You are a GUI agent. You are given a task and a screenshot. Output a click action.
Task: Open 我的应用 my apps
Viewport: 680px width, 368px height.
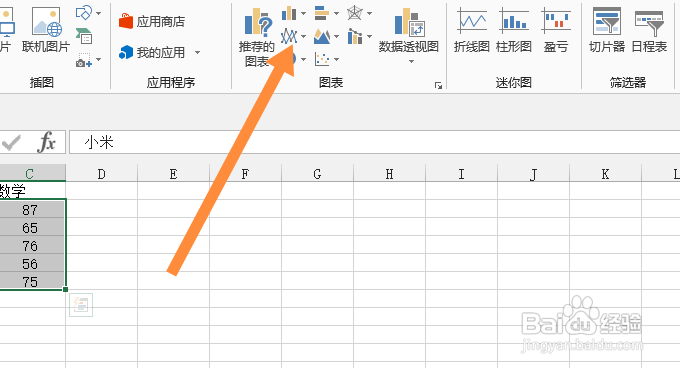[152, 53]
